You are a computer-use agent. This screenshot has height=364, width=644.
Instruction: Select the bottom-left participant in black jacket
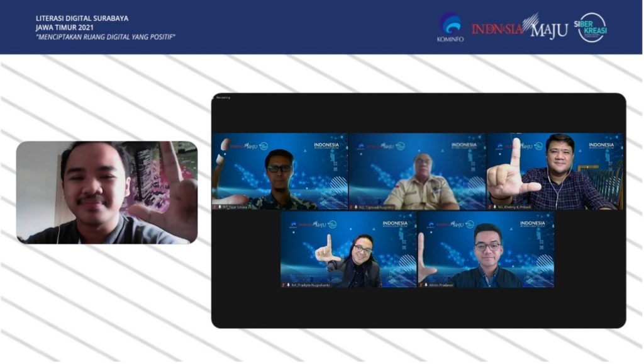[348, 250]
